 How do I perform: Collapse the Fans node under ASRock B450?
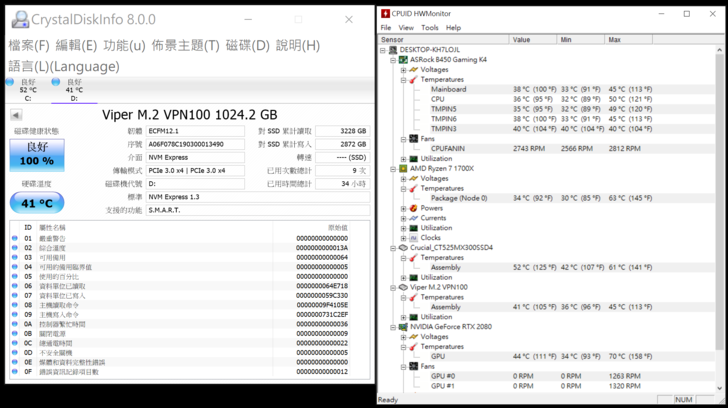pyautogui.click(x=403, y=139)
